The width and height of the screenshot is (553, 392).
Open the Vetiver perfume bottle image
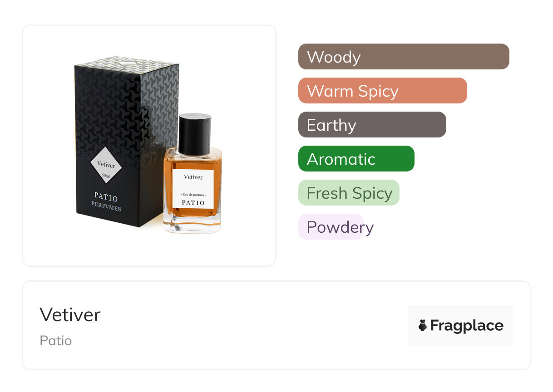[193, 175]
